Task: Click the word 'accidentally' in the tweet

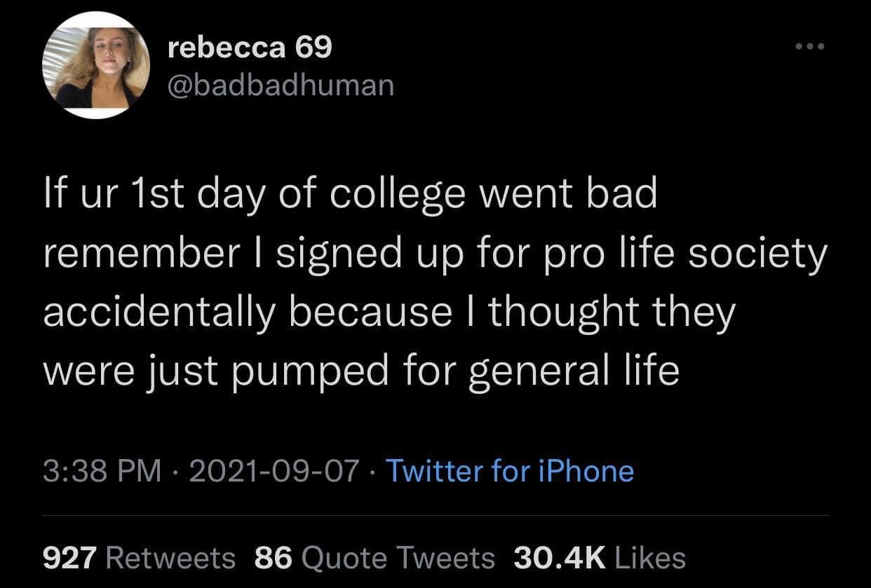Action: point(158,312)
